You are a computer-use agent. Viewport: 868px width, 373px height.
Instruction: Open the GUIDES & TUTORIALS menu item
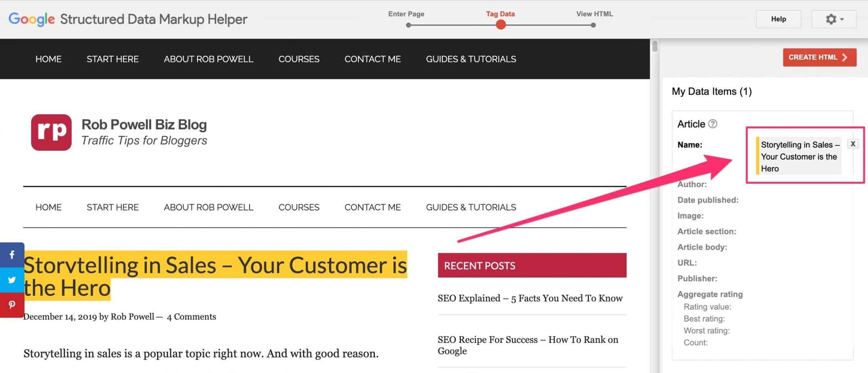pos(471,59)
